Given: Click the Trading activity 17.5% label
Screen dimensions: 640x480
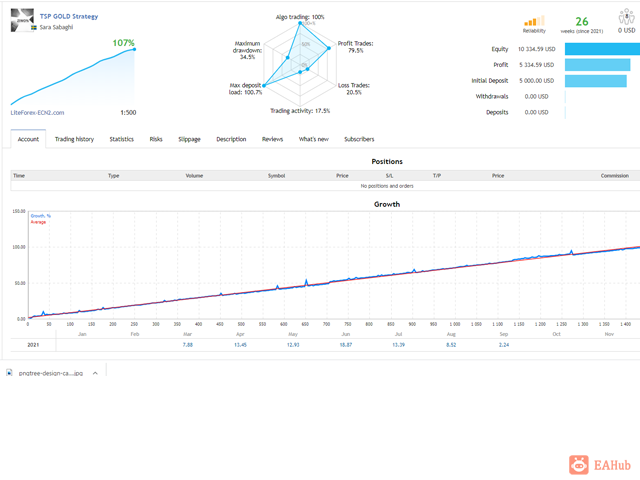Looking at the screenshot, I should pos(300,111).
